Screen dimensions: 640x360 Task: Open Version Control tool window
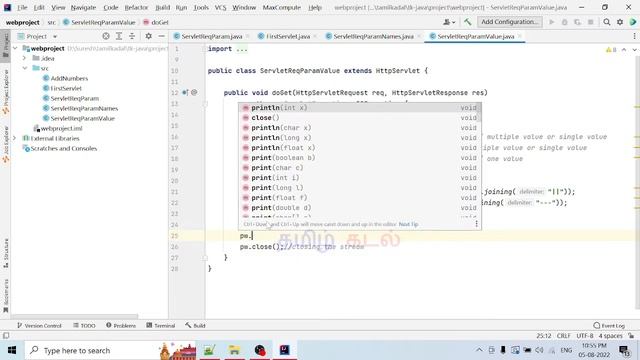coord(39,325)
